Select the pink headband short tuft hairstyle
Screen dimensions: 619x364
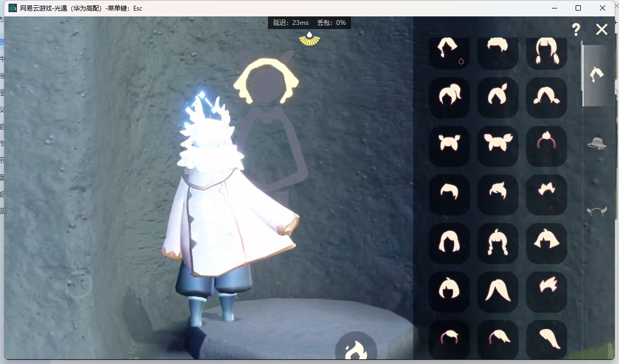449,339
